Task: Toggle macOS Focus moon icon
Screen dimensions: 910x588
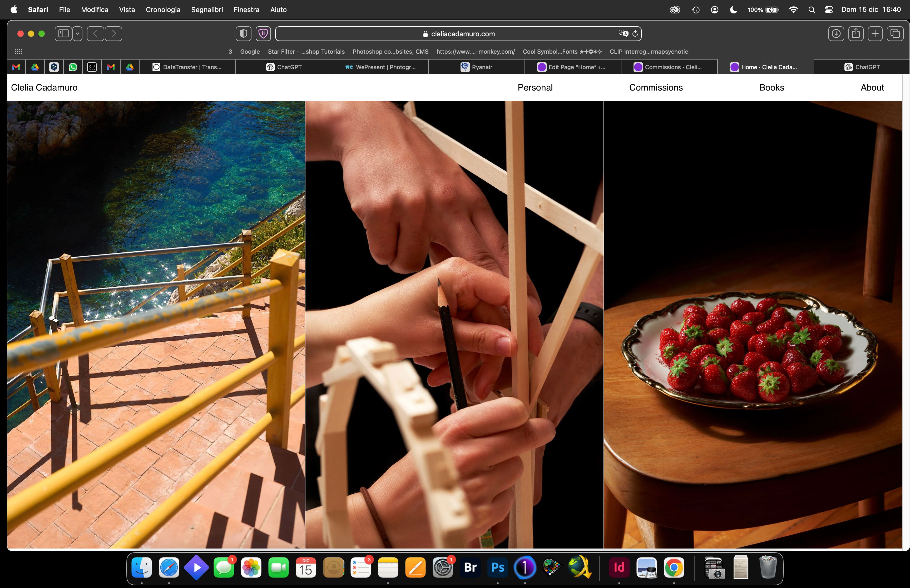Action: [x=733, y=9]
